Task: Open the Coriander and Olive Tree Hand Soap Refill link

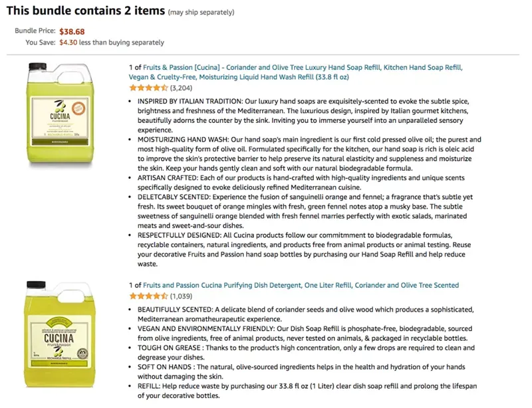Action: (295, 72)
